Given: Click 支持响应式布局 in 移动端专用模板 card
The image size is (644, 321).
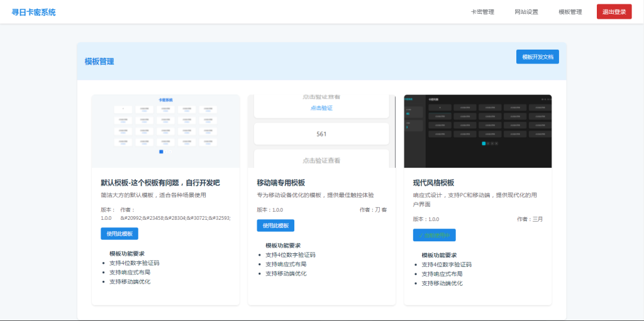Looking at the screenshot, I should click(x=286, y=264).
